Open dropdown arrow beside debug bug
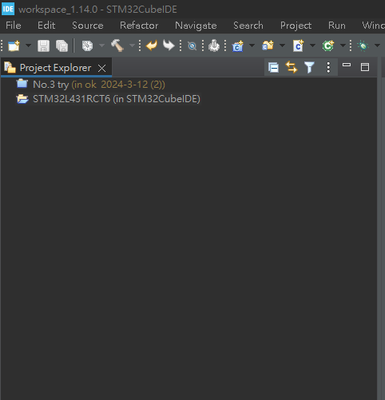Screen dimensions: 385x400 point(377,45)
